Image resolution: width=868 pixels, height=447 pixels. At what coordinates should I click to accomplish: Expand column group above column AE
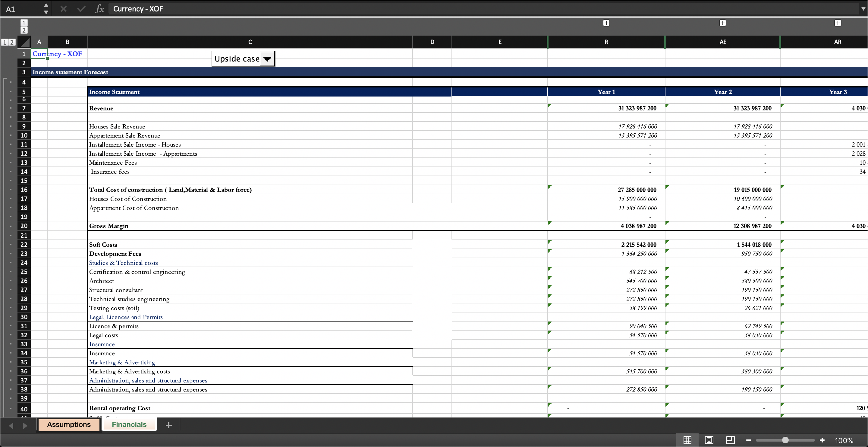coord(722,23)
